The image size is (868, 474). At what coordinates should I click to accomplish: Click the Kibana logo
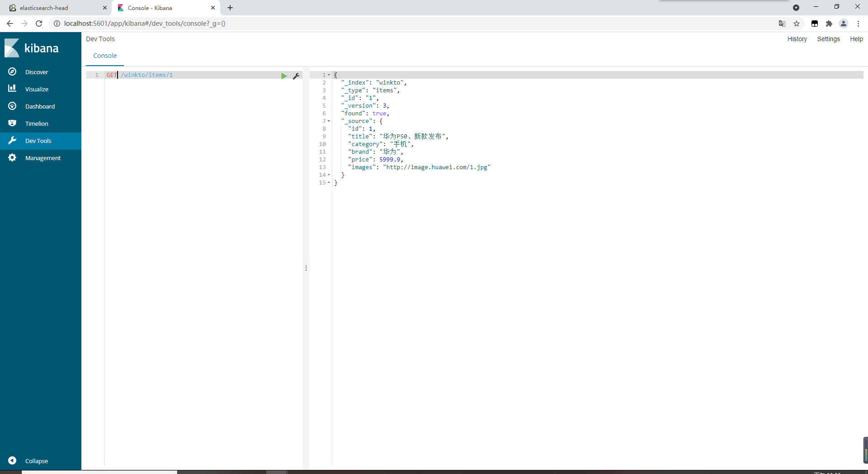tap(32, 48)
